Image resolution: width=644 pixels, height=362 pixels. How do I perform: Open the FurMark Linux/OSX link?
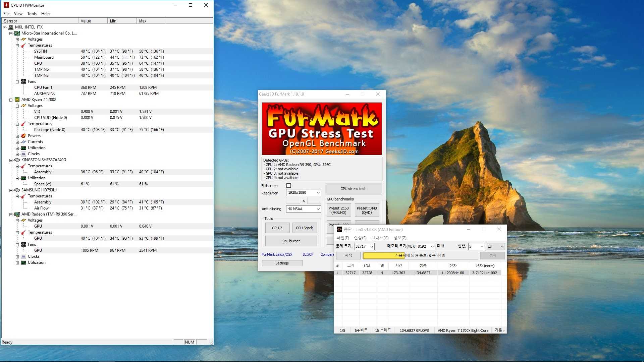277,255
